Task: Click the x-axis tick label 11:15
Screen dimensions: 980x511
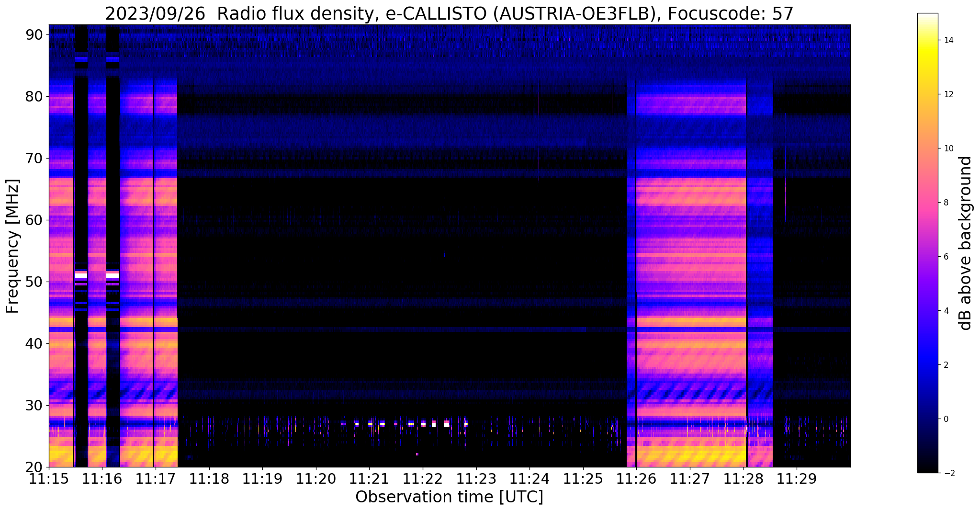Action: (49, 478)
